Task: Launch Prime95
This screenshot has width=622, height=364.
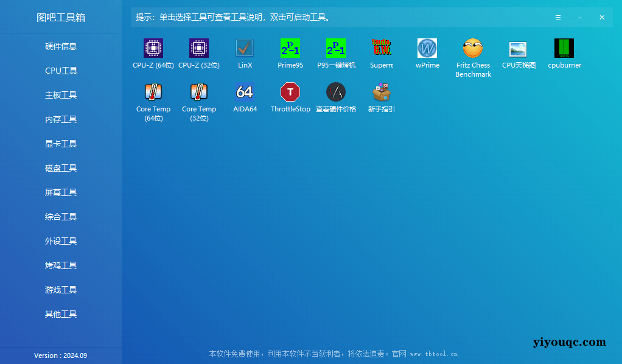Action: click(x=290, y=49)
